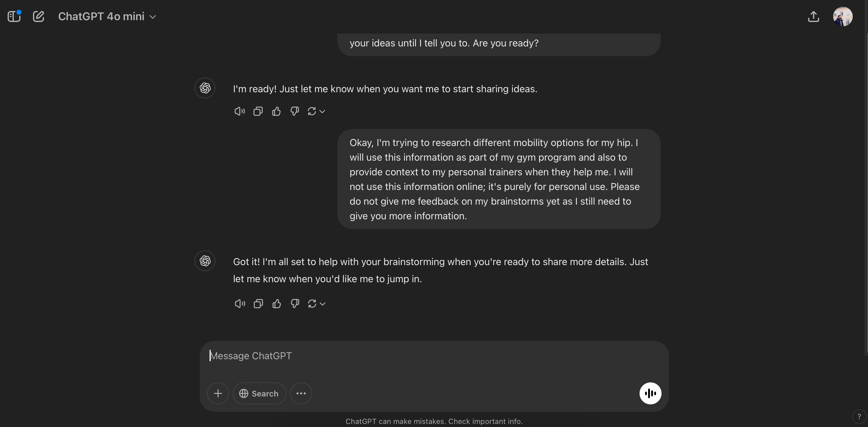This screenshot has width=868, height=427.
Task: Regenerate the last ChatGPT response
Action: (x=312, y=303)
